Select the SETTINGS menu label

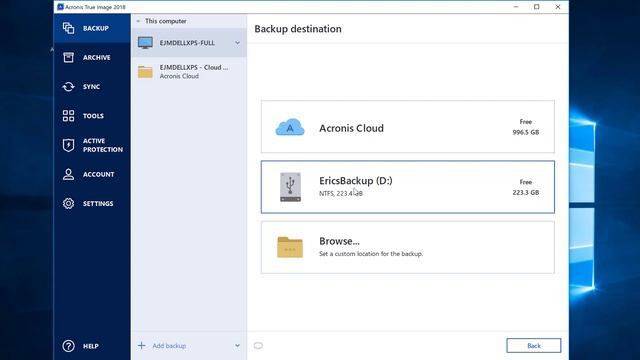pos(98,203)
